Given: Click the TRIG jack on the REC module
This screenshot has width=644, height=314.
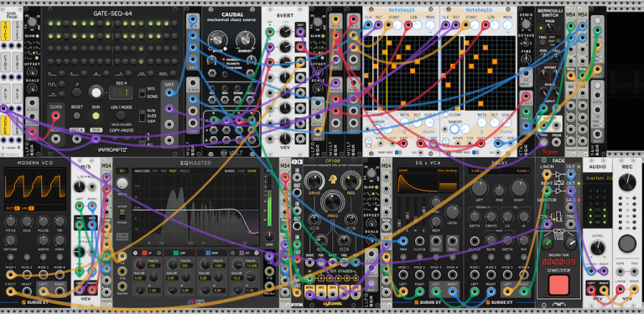Looking at the screenshot, I should 635,271.
